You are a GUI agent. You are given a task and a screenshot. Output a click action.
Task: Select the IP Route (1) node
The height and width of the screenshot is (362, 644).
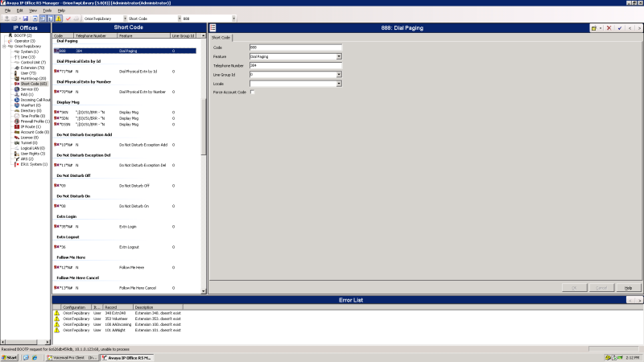pyautogui.click(x=31, y=127)
